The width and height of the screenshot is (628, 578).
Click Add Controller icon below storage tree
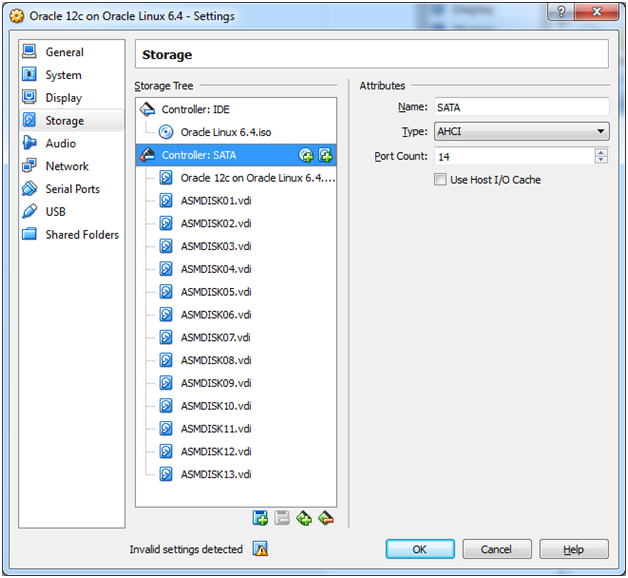(260, 518)
